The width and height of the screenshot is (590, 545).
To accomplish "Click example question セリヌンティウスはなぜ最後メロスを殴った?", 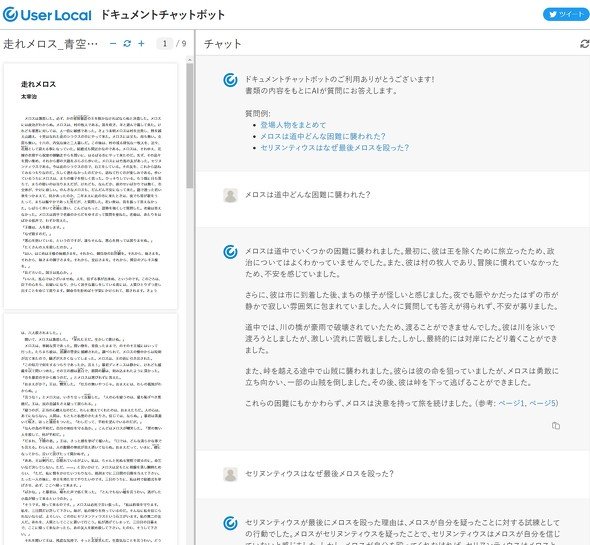I will 335,148.
